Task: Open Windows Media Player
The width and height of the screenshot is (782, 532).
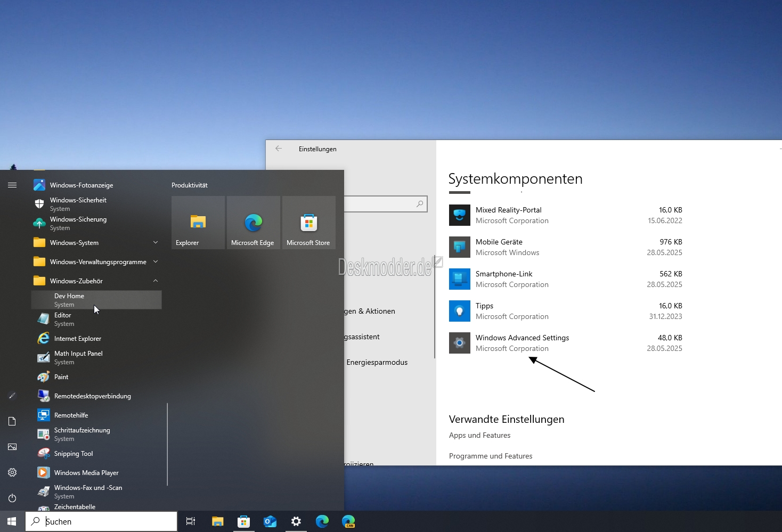Action: click(96, 473)
